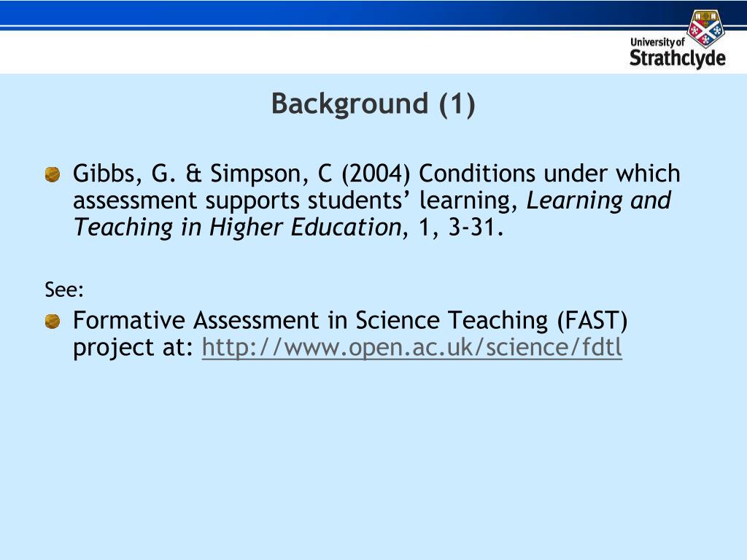
Task: Open the open.ac.uk/science/fdtl link
Action: (411, 347)
